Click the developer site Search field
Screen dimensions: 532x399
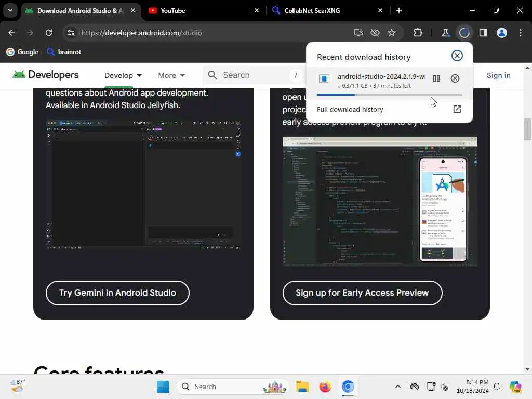(255, 75)
